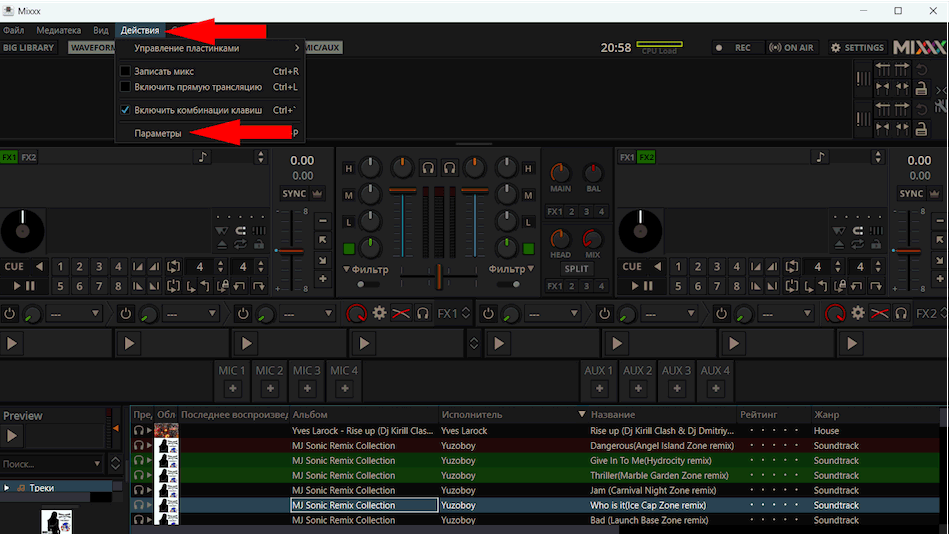950x534 pixels.
Task: Toggle left channel headphone cue icon
Action: (x=428, y=168)
